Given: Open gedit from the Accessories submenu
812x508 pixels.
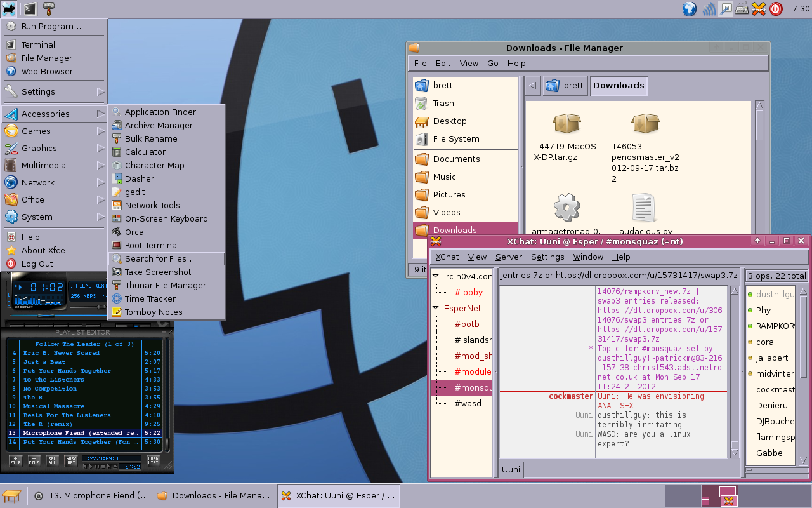Looking at the screenshot, I should coord(167,192).
